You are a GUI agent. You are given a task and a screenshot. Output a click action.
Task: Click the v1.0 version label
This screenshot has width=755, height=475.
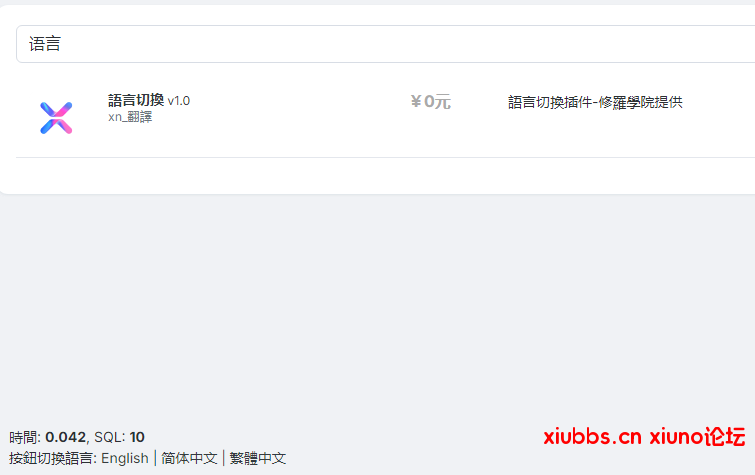pyautogui.click(x=179, y=101)
